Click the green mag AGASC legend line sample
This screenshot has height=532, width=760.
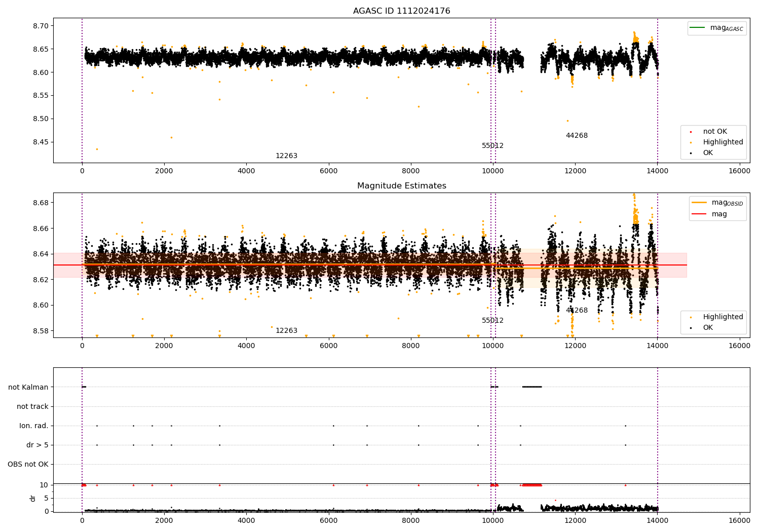pos(697,28)
